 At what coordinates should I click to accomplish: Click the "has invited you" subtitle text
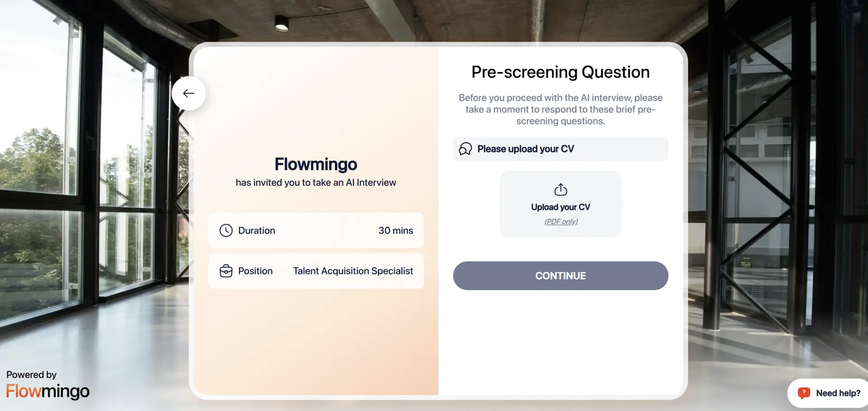point(316,183)
